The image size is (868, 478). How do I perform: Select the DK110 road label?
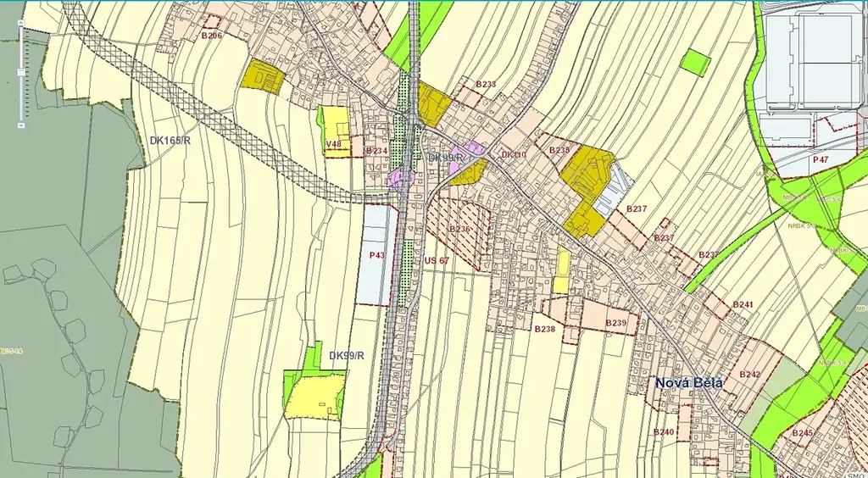[514, 155]
